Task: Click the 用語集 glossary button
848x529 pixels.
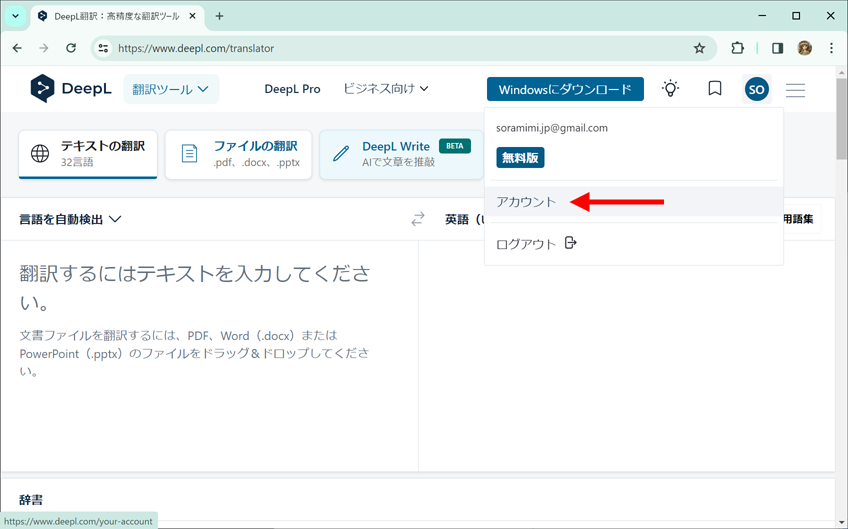Action: coord(799,219)
